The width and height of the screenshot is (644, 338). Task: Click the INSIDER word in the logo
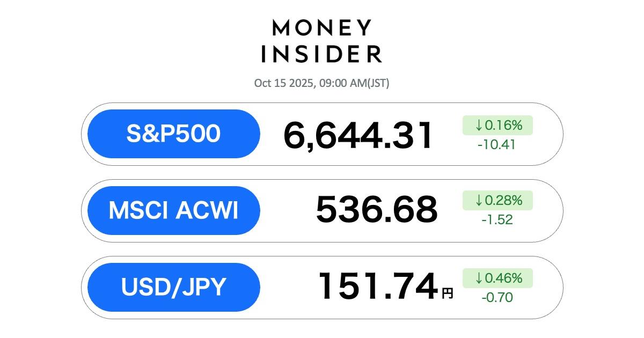322,54
